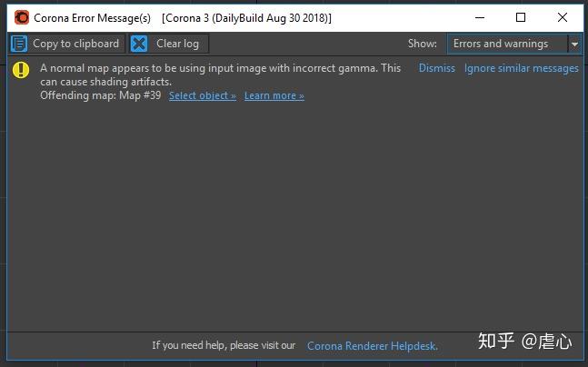Click the yellow warning exclamation icon
Viewport: 588px width, 367px height.
(x=21, y=70)
